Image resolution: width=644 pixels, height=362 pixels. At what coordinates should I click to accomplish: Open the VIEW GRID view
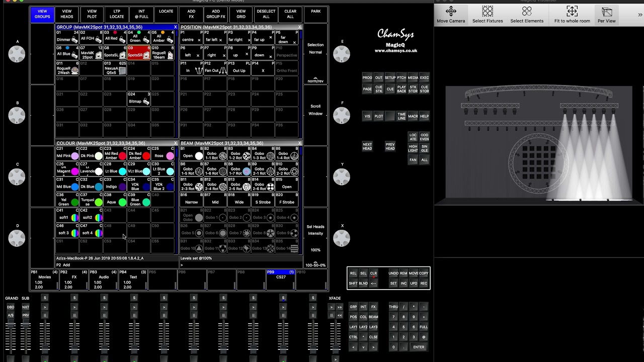241,14
